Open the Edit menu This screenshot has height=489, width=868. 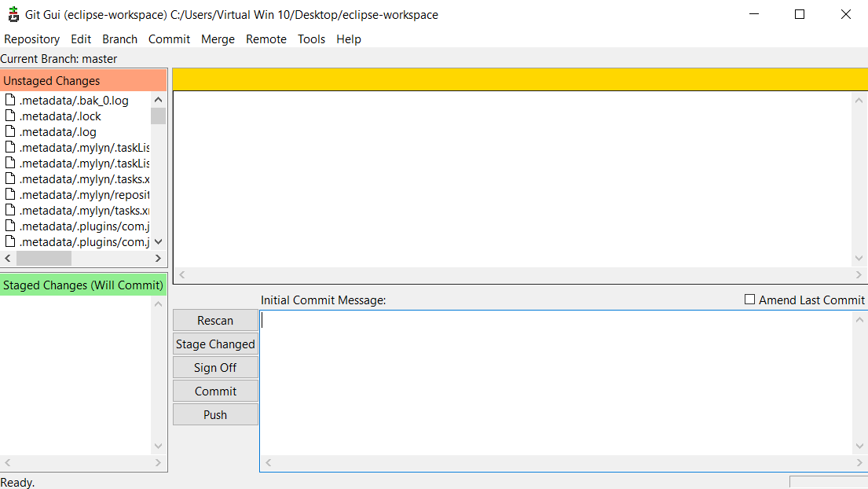(81, 39)
